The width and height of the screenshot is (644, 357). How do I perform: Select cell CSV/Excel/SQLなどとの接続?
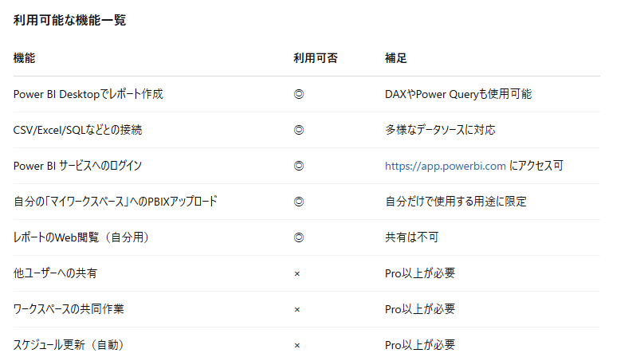pos(77,130)
